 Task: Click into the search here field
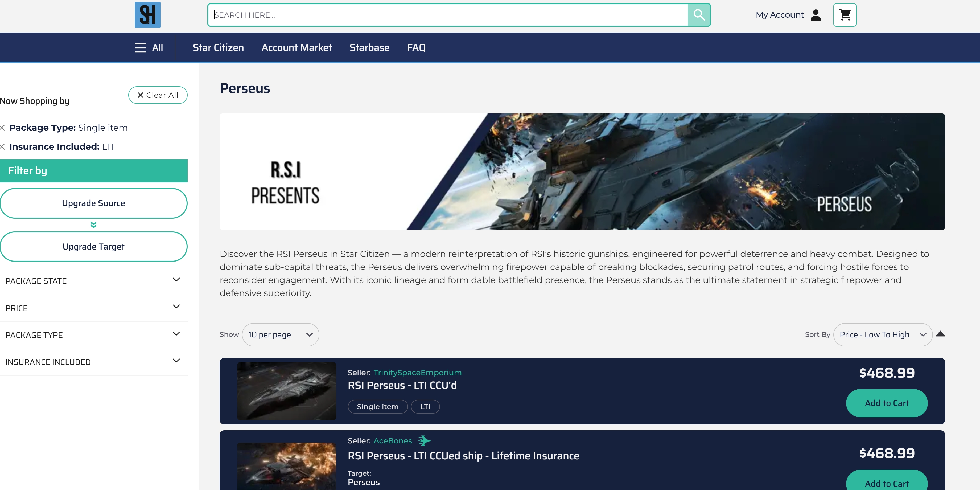click(448, 15)
